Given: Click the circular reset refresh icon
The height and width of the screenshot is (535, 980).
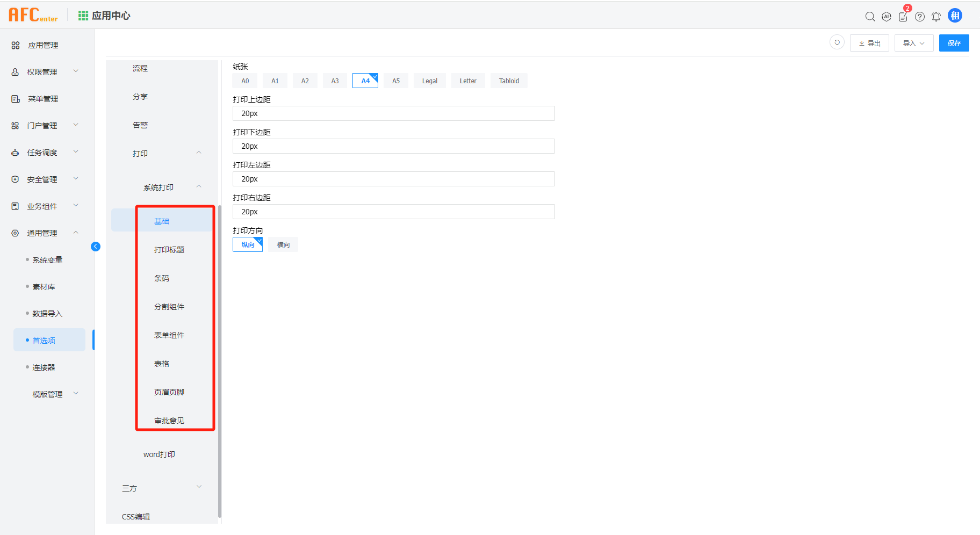Looking at the screenshot, I should click(x=837, y=42).
